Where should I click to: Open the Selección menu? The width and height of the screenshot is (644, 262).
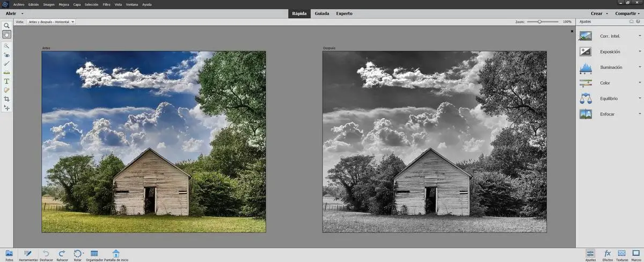tap(92, 4)
